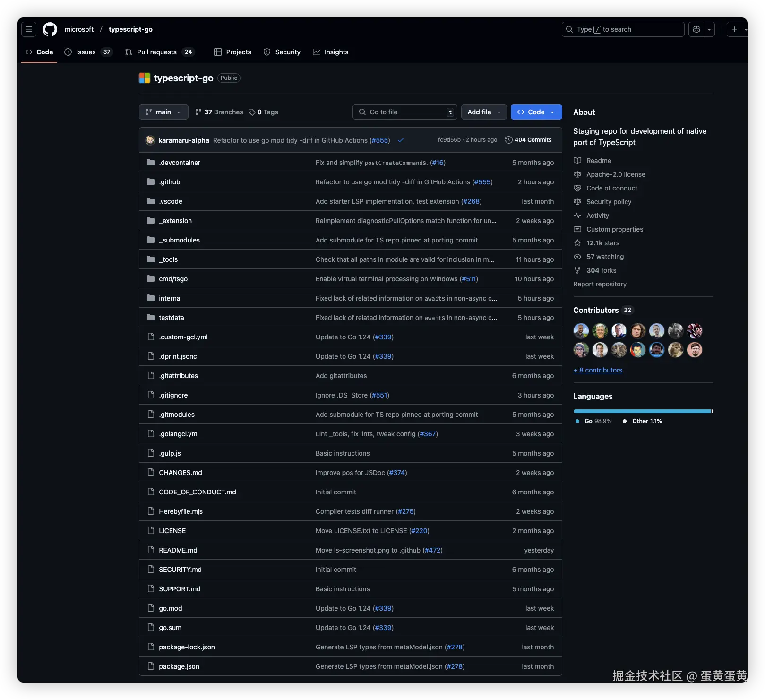The width and height of the screenshot is (765, 700).
Task: Click the star icon beside 12.1k stars
Action: (x=577, y=243)
